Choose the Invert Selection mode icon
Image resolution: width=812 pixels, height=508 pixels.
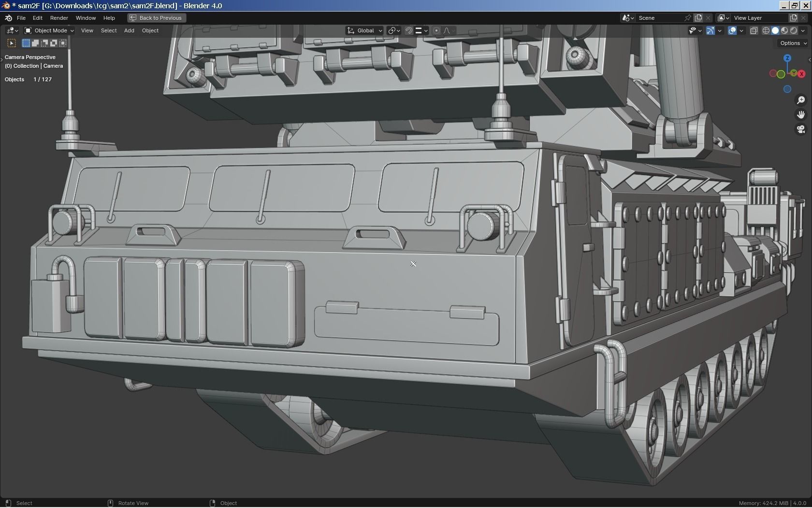point(54,43)
